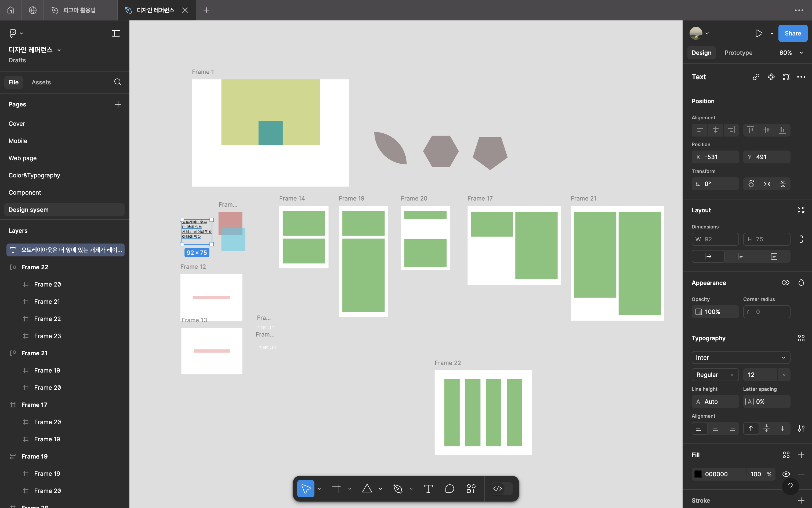
Task: Open the help question mark button
Action: click(790, 486)
